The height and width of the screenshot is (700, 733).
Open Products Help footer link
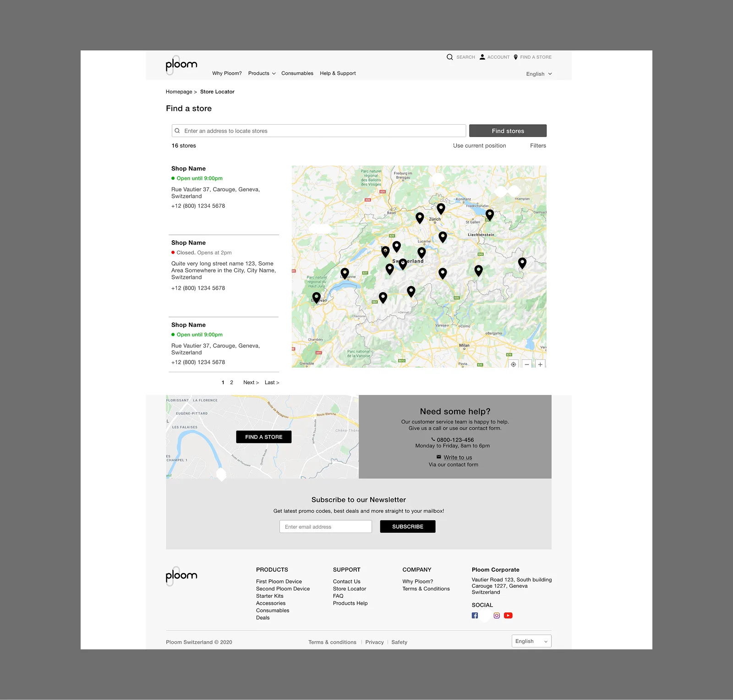[x=350, y=603]
